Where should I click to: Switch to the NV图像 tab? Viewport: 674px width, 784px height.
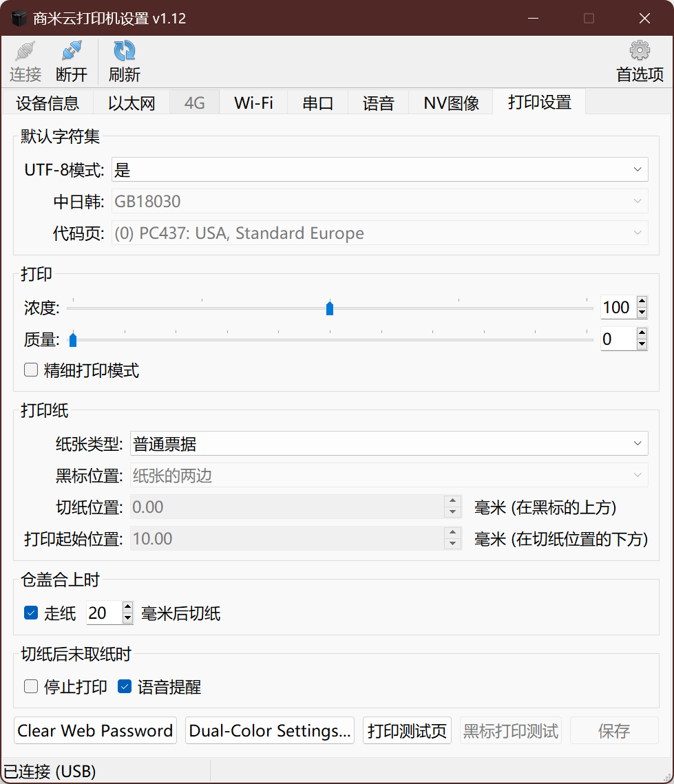point(451,103)
